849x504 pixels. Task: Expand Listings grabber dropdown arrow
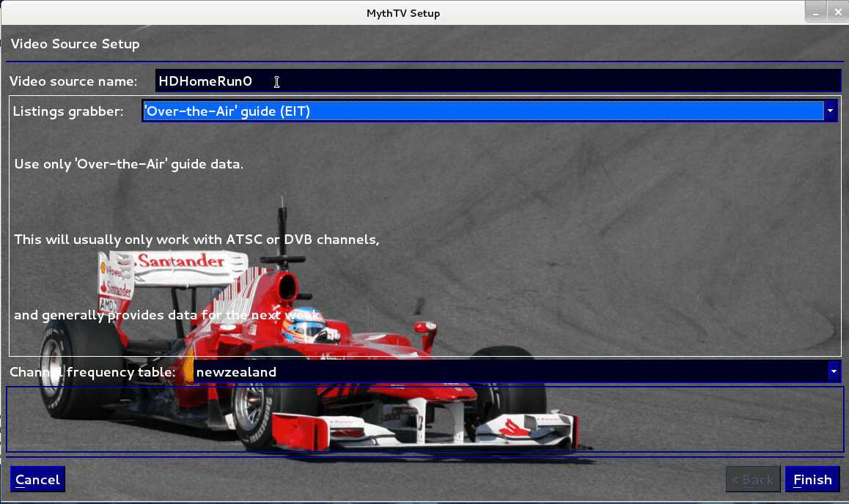[x=831, y=111]
